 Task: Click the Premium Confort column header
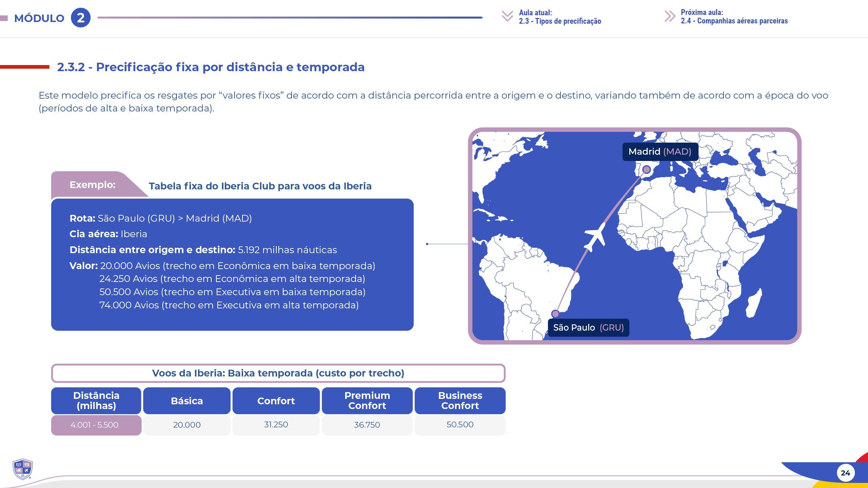click(367, 401)
